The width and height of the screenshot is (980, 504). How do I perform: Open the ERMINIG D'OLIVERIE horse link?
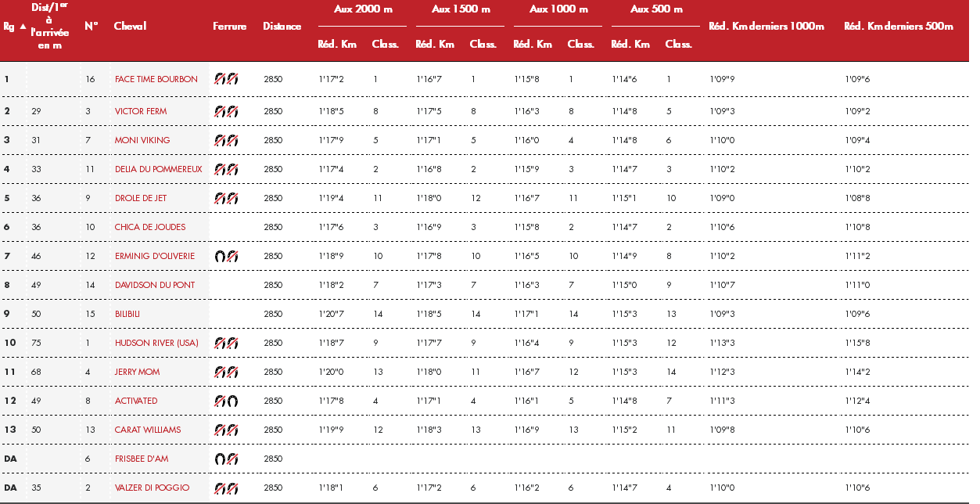click(155, 256)
